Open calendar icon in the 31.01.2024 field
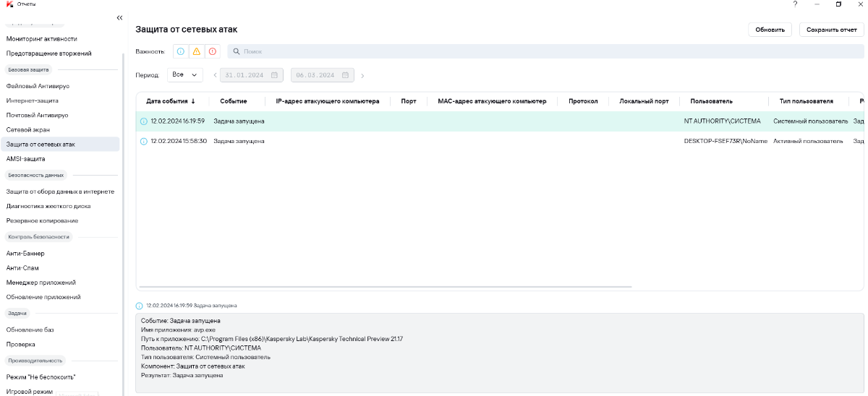868x396 pixels. click(275, 75)
